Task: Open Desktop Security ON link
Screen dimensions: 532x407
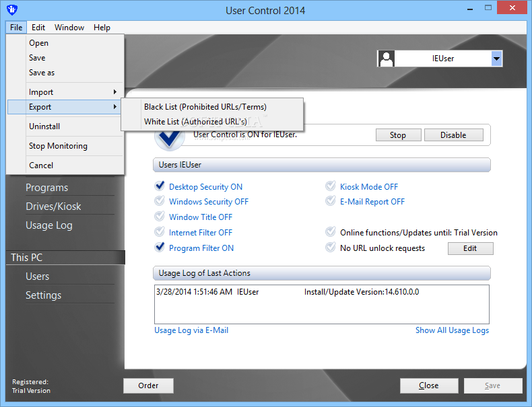Action: pos(205,187)
